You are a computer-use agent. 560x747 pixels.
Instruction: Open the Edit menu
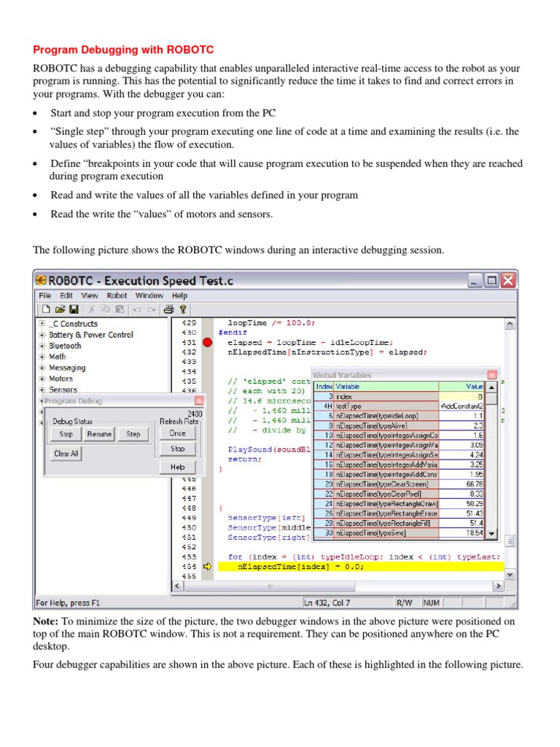click(66, 295)
